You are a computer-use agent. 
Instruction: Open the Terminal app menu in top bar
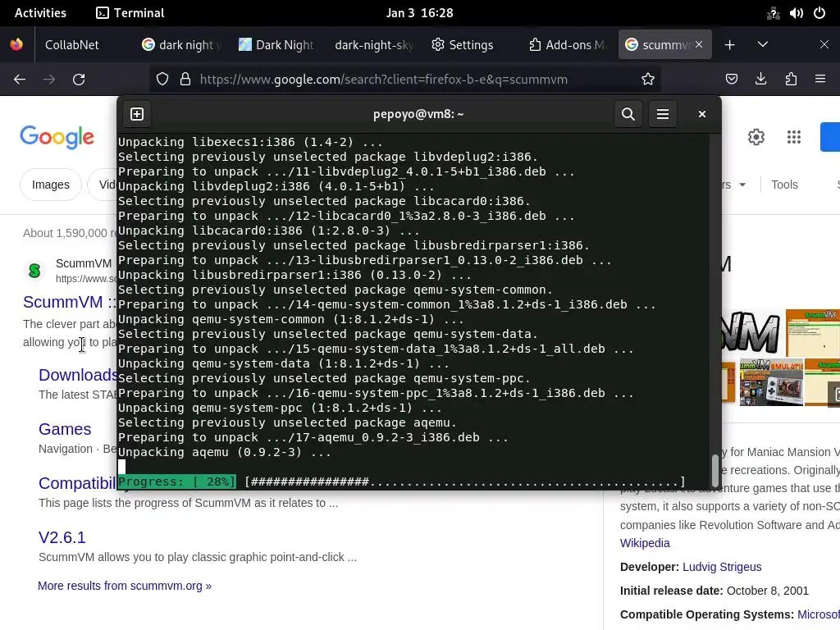130,13
